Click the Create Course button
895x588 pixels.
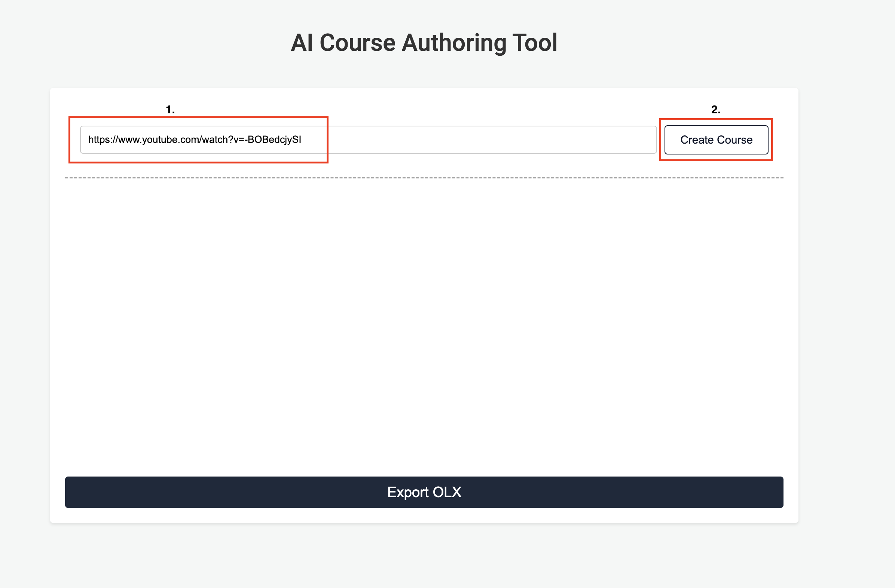click(x=716, y=140)
